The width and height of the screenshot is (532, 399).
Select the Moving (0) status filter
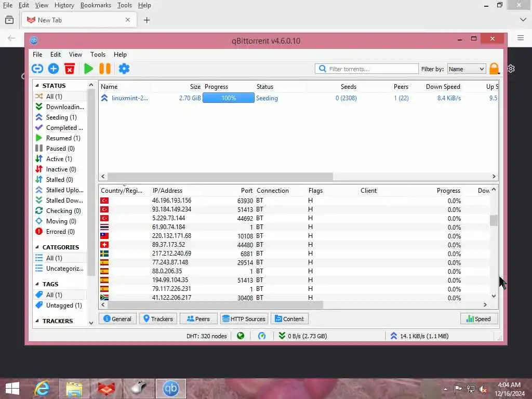click(60, 221)
